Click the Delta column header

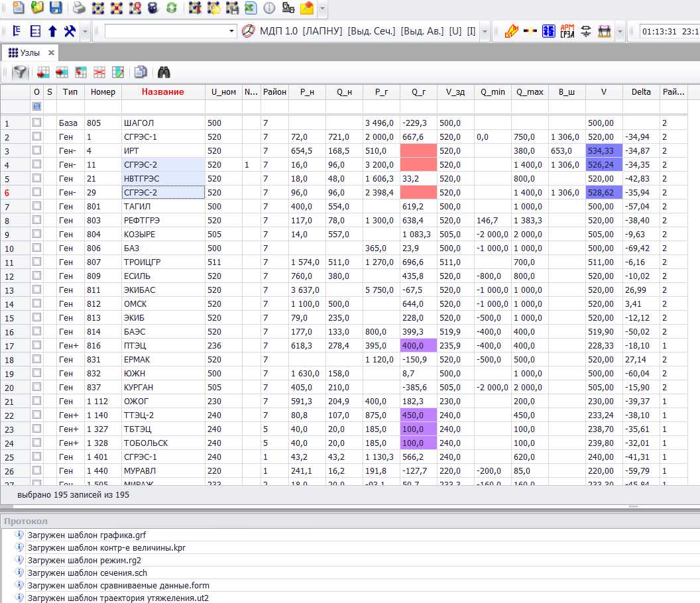point(640,92)
